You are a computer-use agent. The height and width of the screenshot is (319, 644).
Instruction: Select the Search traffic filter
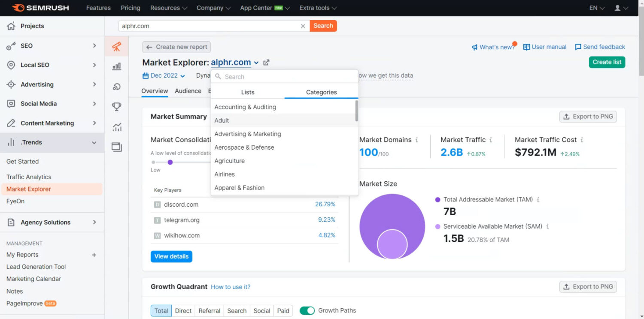coord(237,311)
